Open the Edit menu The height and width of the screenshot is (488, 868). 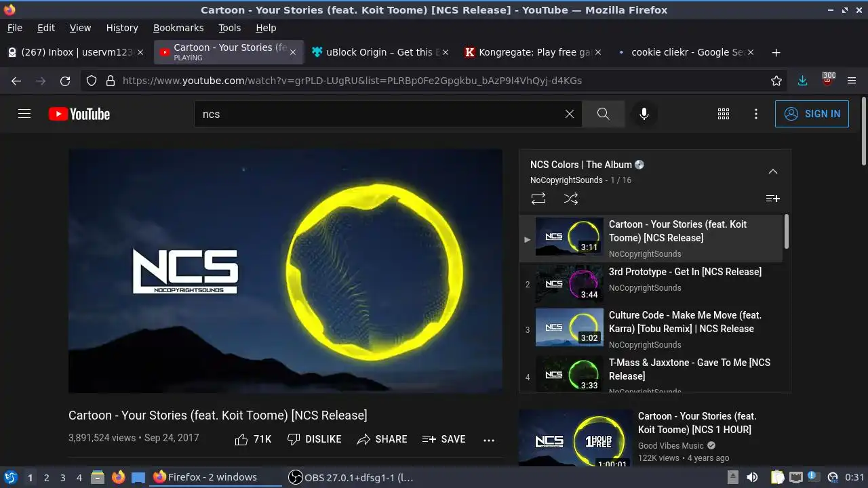tap(46, 28)
